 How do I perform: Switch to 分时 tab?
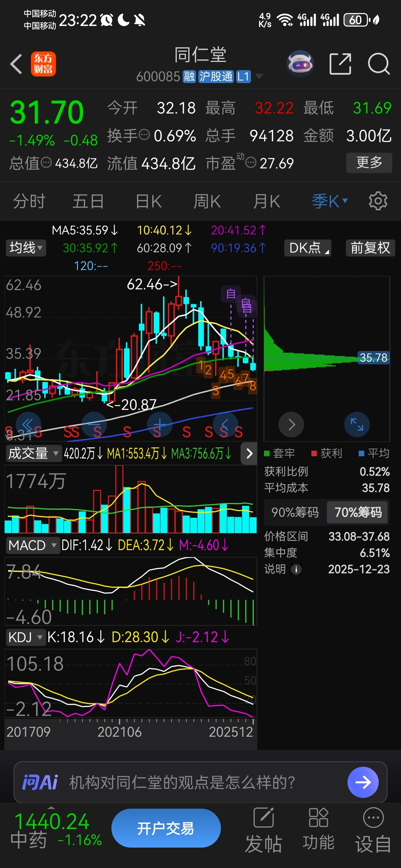click(29, 201)
